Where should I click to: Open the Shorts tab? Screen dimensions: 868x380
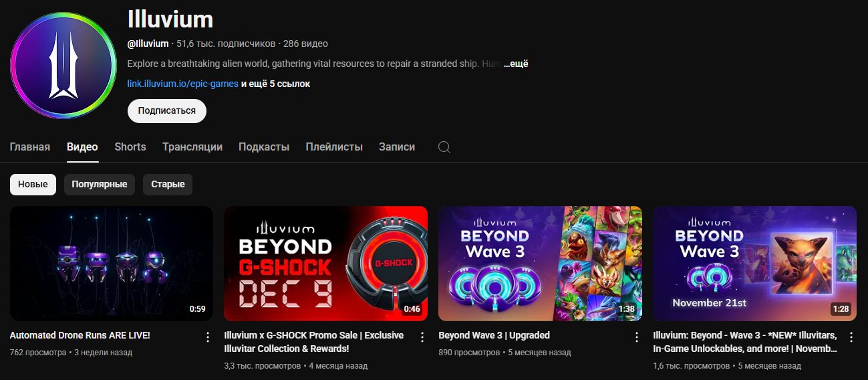pyautogui.click(x=130, y=147)
